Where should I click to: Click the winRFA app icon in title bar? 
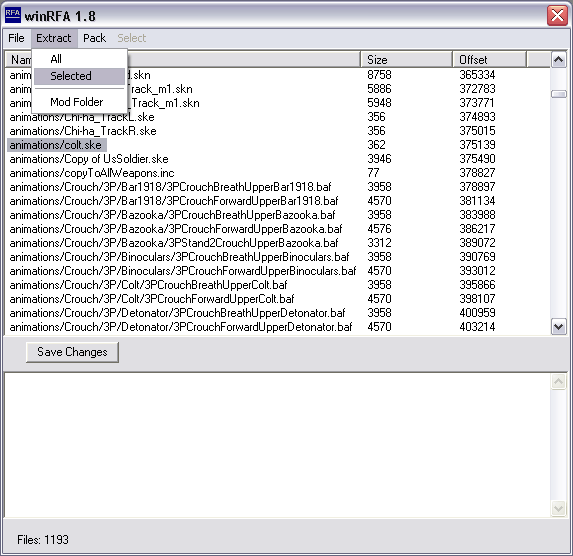12,15
